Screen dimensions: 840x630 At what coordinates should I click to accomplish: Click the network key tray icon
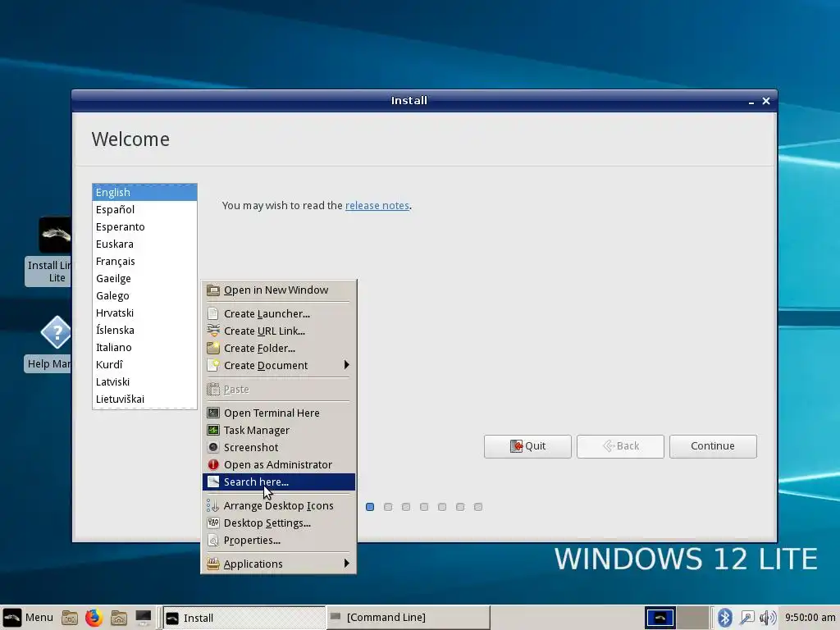(746, 618)
